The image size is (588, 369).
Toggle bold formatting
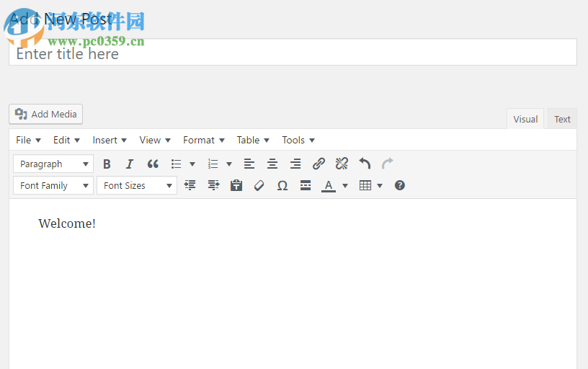[x=107, y=164]
